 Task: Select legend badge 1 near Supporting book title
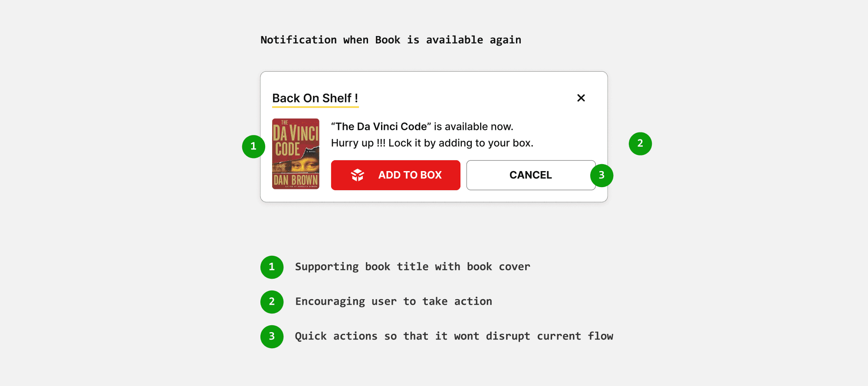click(272, 267)
